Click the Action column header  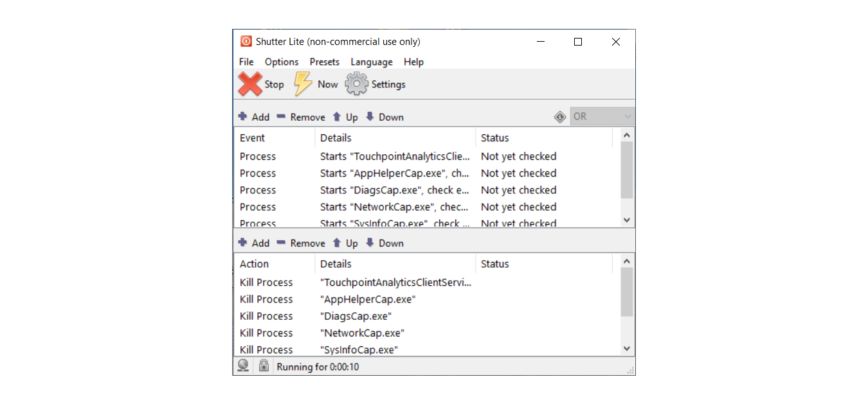coord(275,263)
